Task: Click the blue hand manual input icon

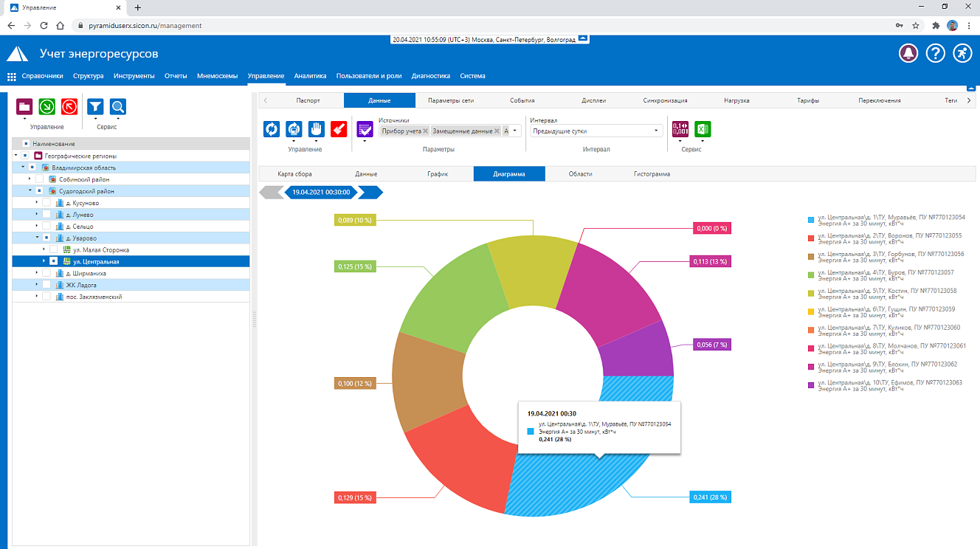Action: pos(317,129)
